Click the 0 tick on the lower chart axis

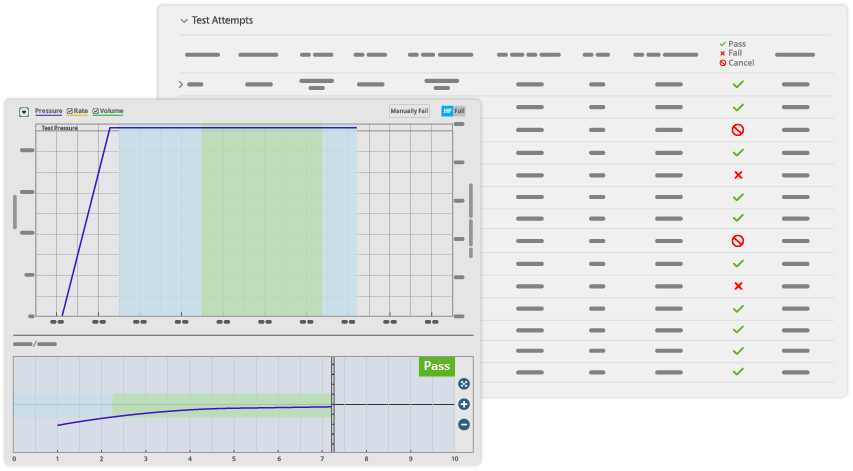point(14,459)
